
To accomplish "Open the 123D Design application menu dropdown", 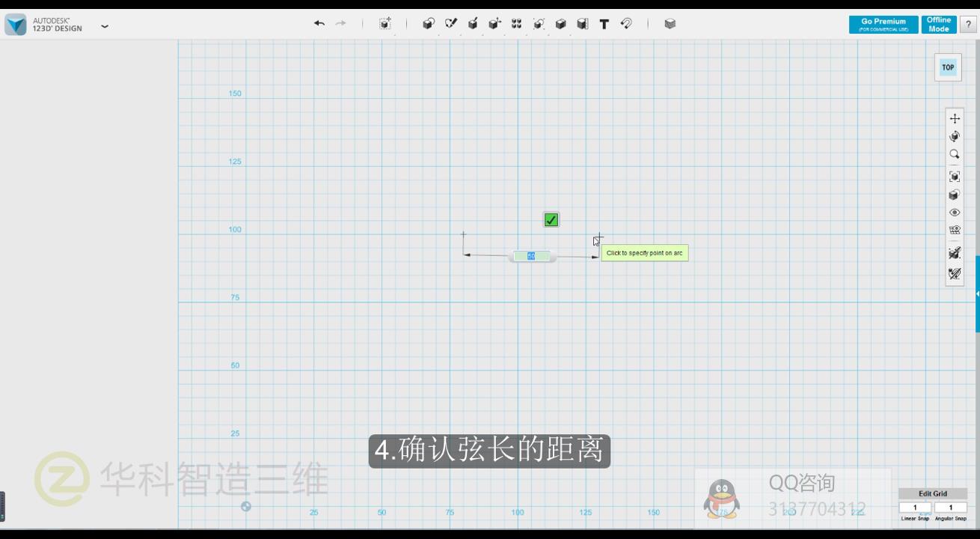I will (x=105, y=26).
